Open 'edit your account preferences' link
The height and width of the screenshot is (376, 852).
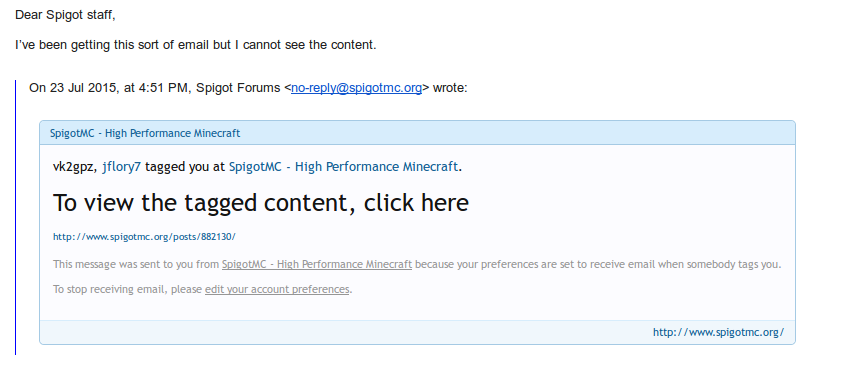pyautogui.click(x=277, y=289)
